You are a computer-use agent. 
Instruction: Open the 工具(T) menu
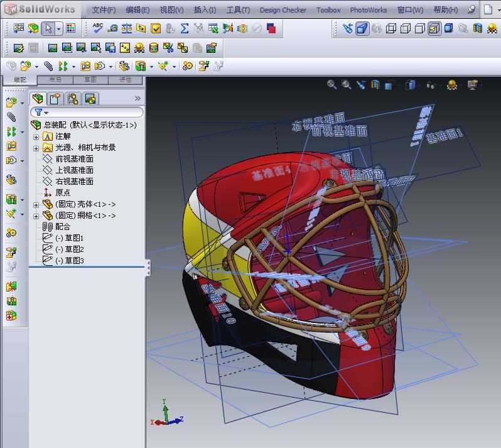point(238,10)
